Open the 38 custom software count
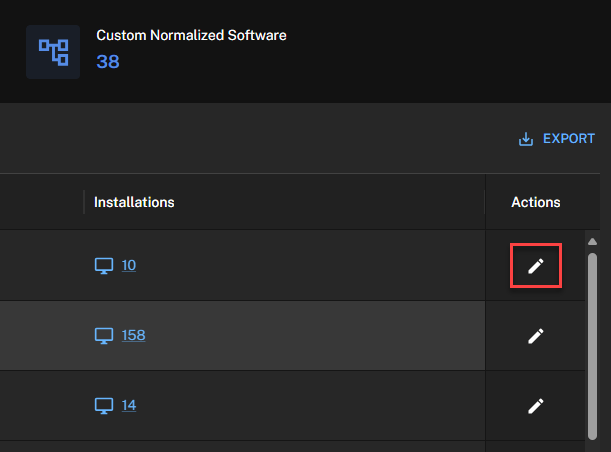The width and height of the screenshot is (611, 452). tap(108, 62)
